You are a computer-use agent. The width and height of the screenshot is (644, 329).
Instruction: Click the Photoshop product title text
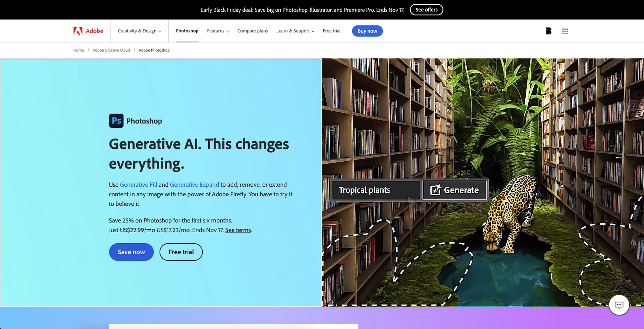pyautogui.click(x=144, y=121)
